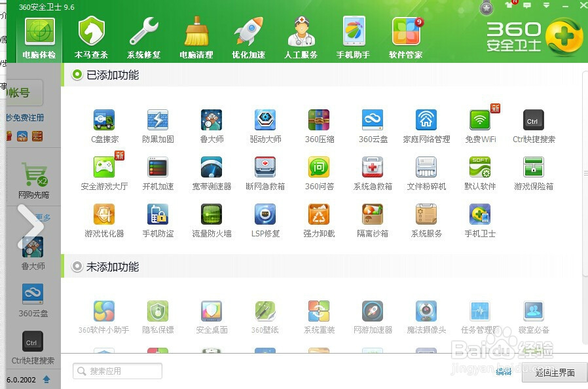
Task: Add the 魔法摄像头 feature
Action: [x=426, y=313]
